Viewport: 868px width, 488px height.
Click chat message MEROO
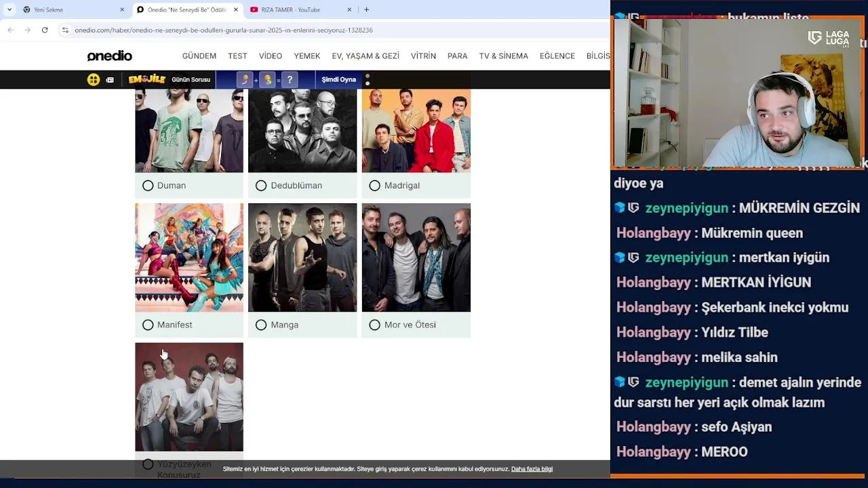click(724, 452)
